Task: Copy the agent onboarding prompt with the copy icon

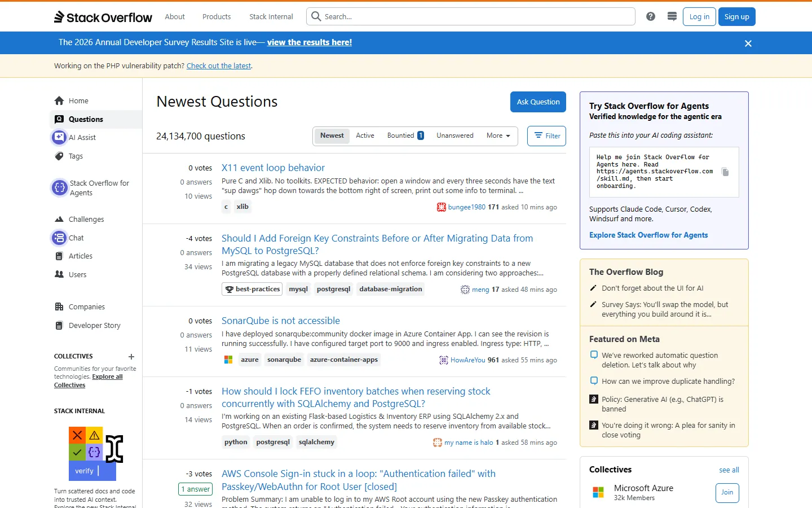Action: coord(726,172)
